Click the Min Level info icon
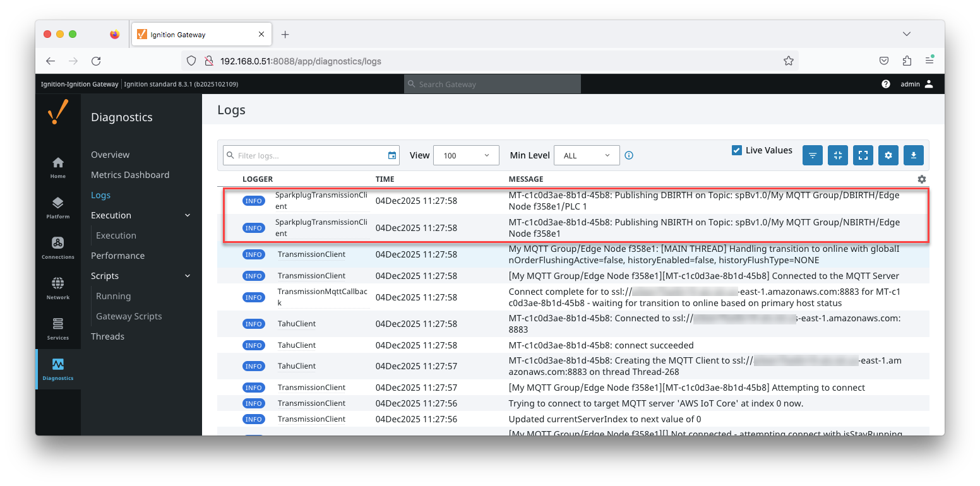The width and height of the screenshot is (980, 486). click(x=629, y=155)
